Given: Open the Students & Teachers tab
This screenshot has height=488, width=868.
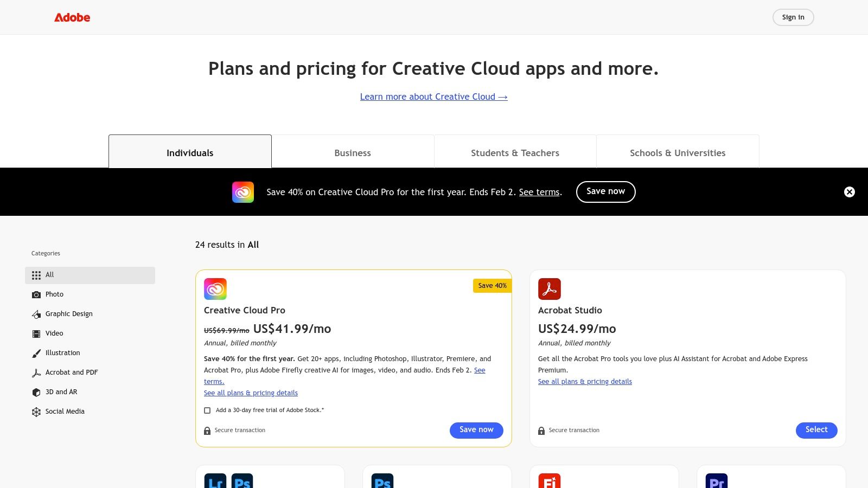Looking at the screenshot, I should point(515,152).
